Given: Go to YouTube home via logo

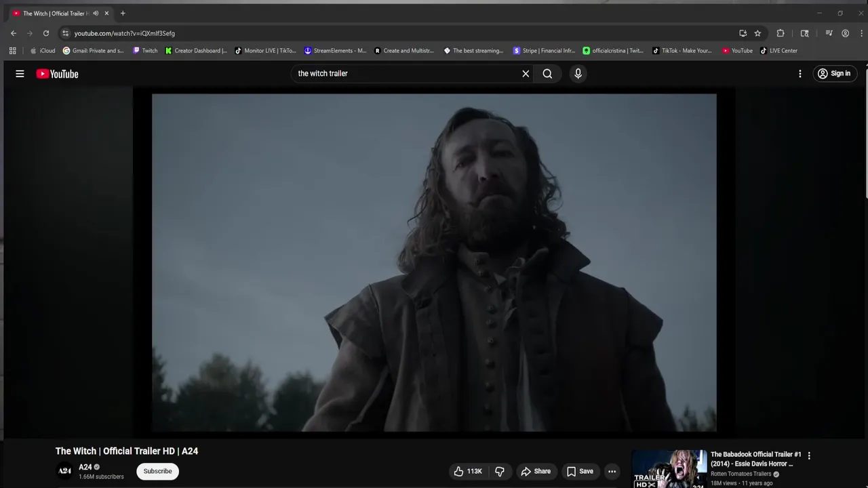Looking at the screenshot, I should click(x=57, y=74).
